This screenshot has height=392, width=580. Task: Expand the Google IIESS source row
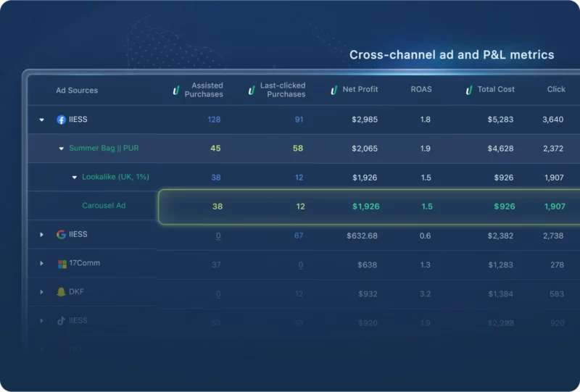point(41,235)
